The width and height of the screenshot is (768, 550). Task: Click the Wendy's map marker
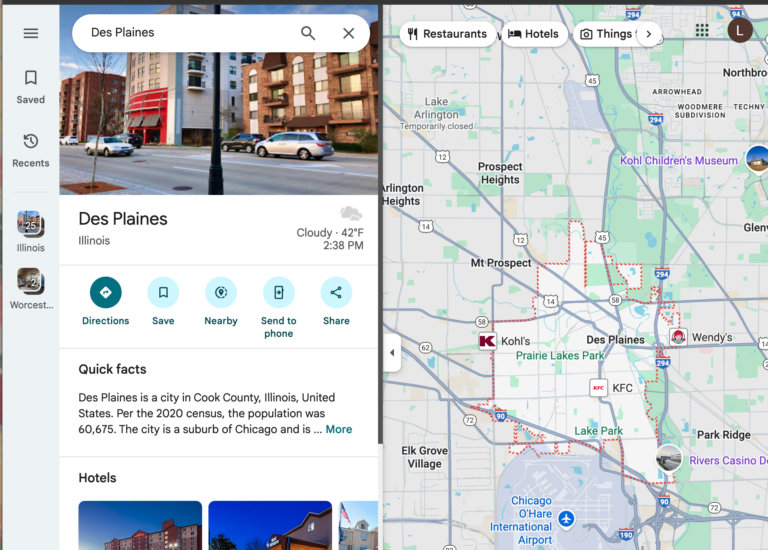[x=678, y=336]
